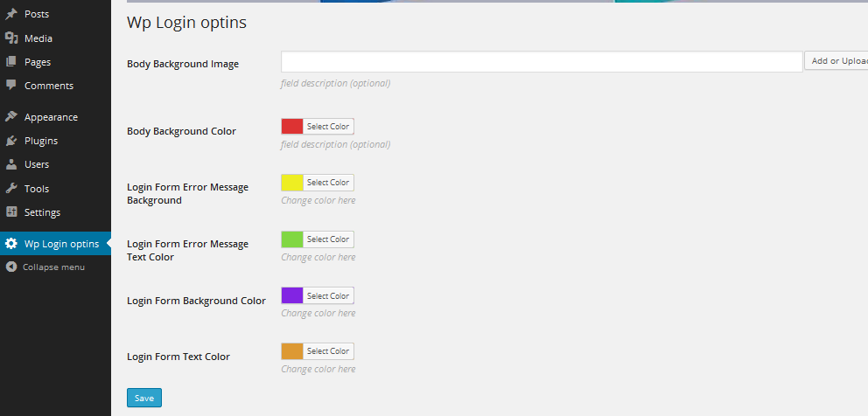Click the Tools wrench icon

click(11, 188)
